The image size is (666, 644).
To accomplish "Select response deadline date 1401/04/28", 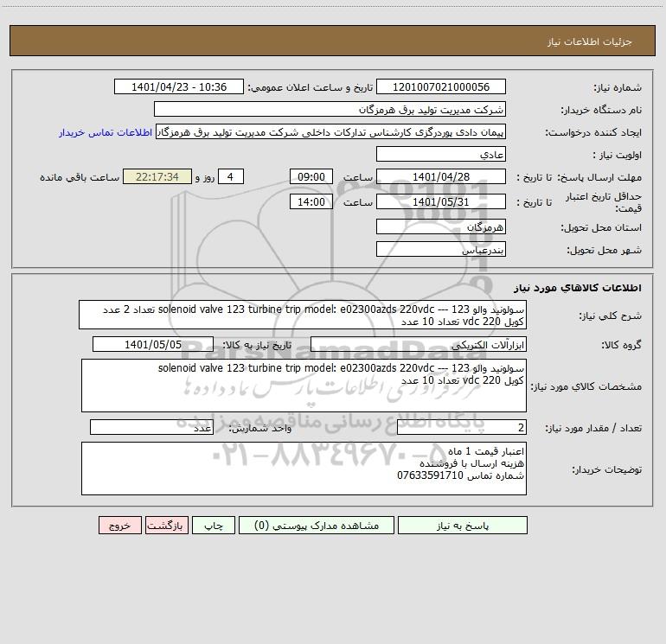I will point(441,176).
